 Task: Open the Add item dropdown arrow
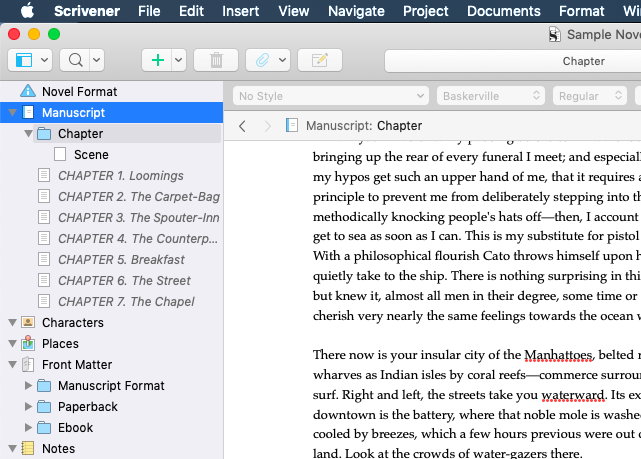(179, 60)
